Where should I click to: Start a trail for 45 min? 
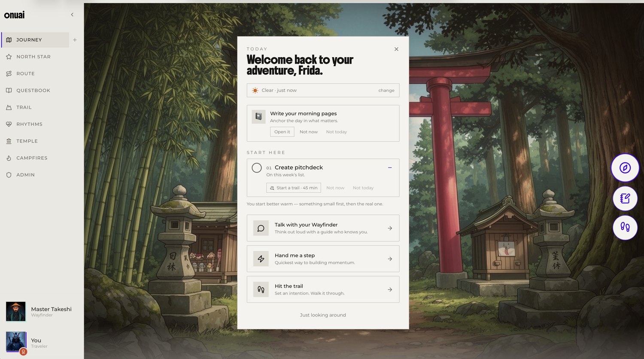point(294,188)
